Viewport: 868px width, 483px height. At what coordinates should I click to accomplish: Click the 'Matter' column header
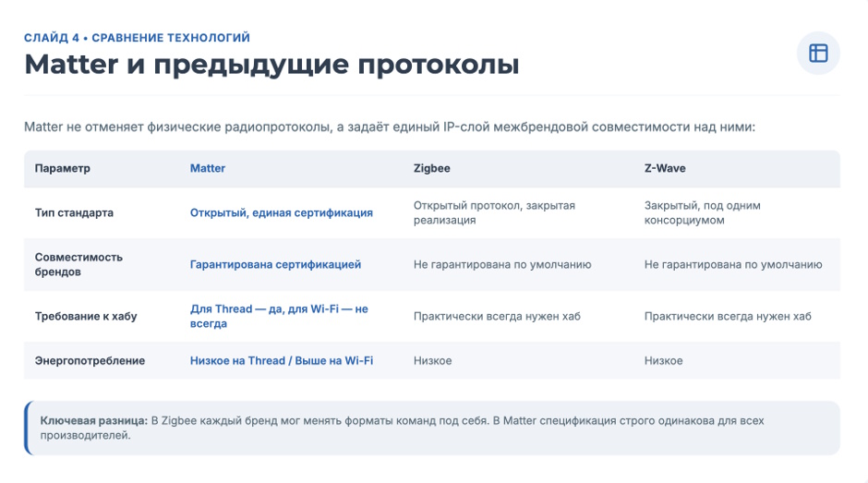click(208, 168)
